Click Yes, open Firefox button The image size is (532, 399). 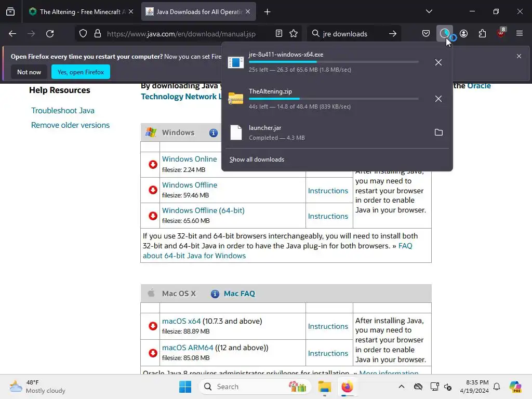point(81,72)
